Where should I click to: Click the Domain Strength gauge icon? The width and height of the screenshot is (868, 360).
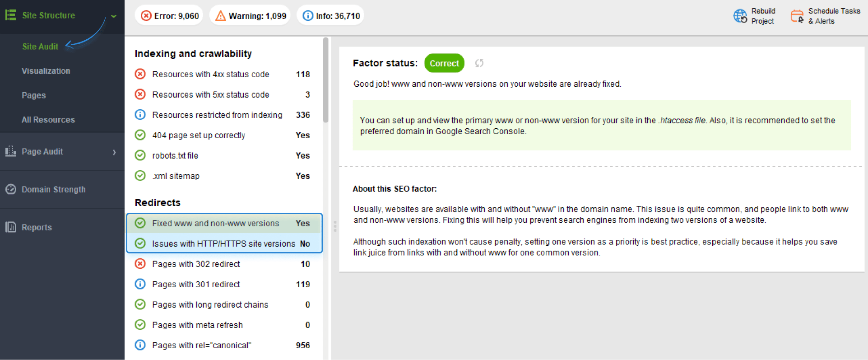(11, 189)
